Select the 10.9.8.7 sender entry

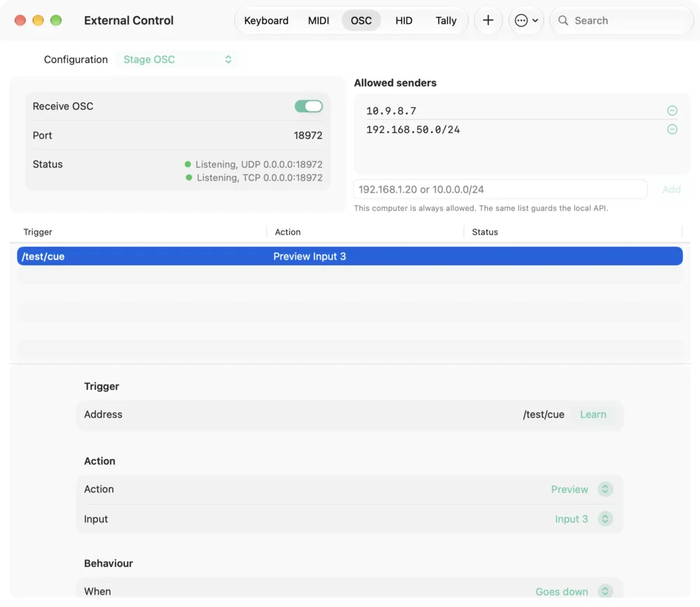[391, 111]
